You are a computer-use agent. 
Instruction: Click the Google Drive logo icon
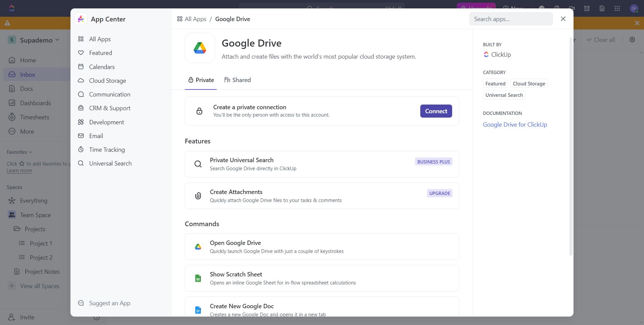[x=200, y=48]
